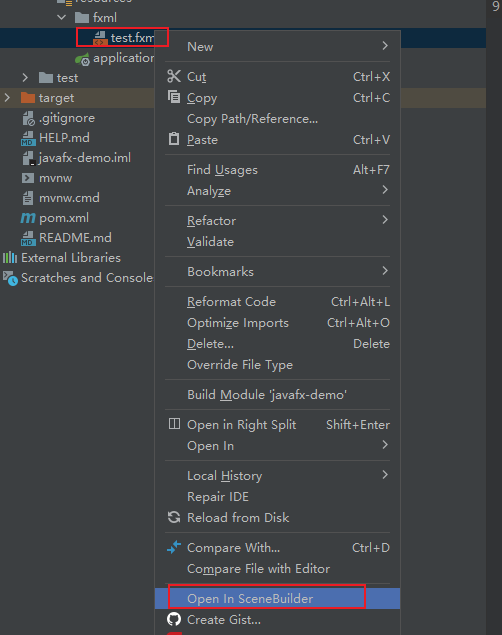Choose Compare File with Editor
Screen dimensions: 502x635
277,569
